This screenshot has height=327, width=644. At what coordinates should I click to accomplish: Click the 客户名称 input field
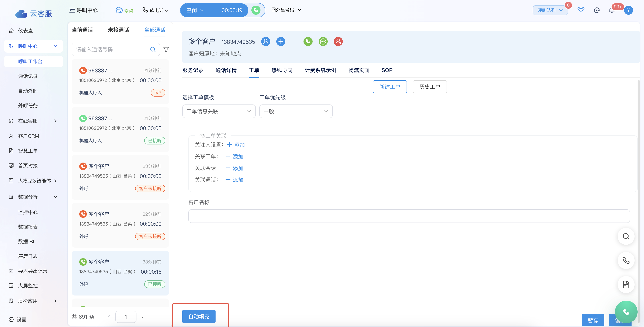point(409,216)
